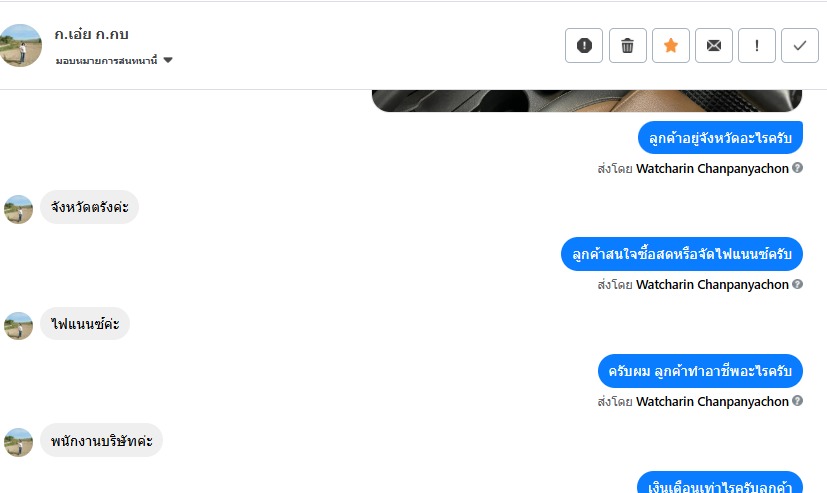Select the ลูกค้าอยู่จังหวัดอะไรครับ message bubble
This screenshot has height=493, width=827.
[720, 138]
